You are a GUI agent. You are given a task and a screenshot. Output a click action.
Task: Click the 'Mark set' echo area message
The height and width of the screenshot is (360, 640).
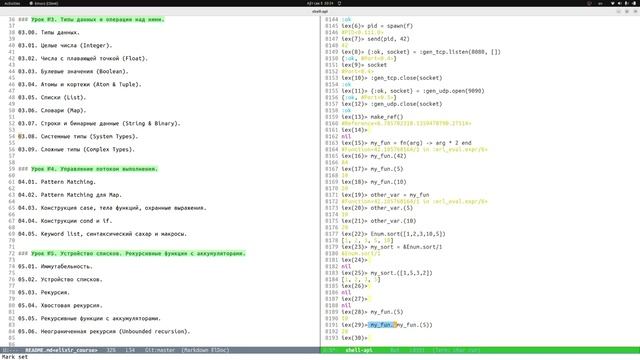15,357
